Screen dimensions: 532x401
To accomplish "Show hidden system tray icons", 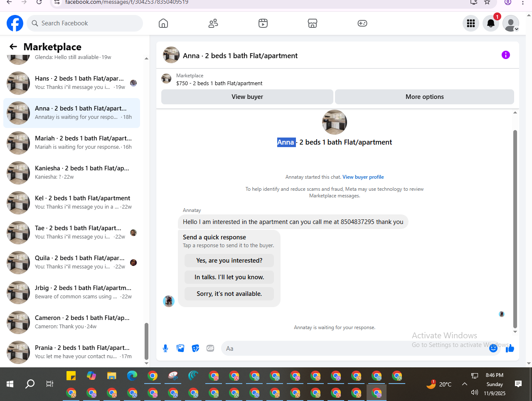I will [465, 384].
